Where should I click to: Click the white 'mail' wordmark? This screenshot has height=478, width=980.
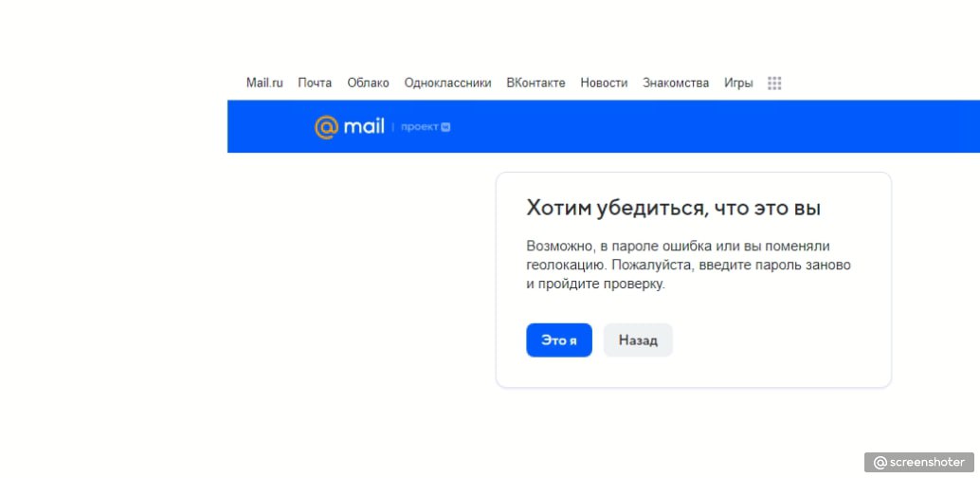point(364,127)
